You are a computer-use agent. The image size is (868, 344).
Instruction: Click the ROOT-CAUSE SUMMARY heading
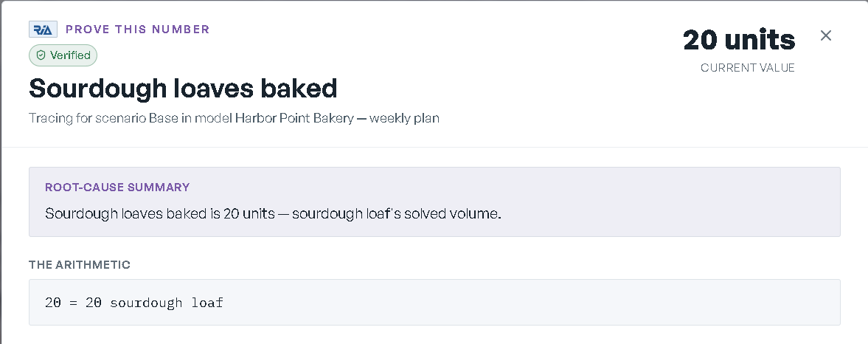(117, 188)
